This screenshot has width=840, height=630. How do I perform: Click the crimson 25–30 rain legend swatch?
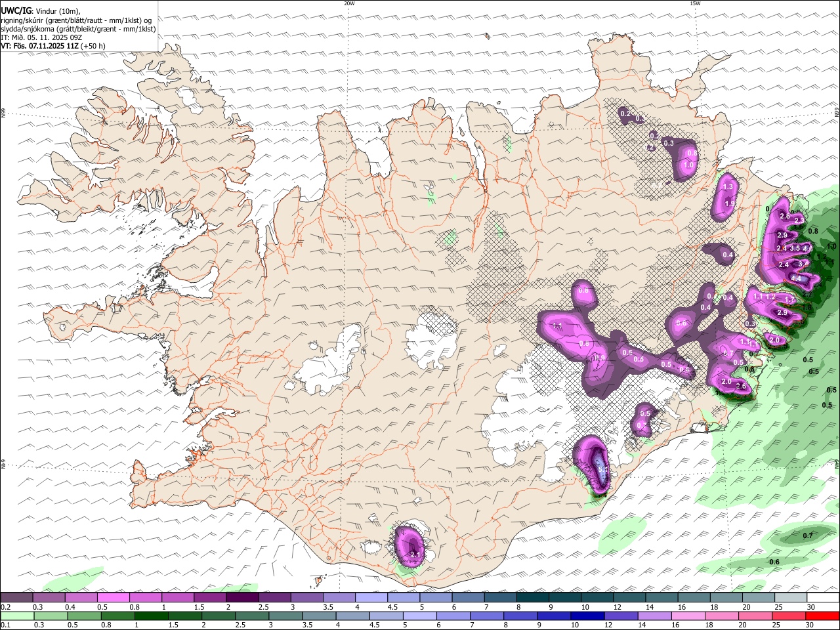click(x=789, y=616)
